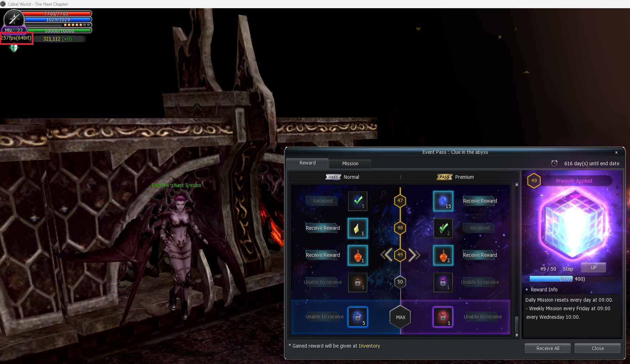Click the locked red reward icon in MAX row
This screenshot has height=364, width=630.
click(x=443, y=317)
